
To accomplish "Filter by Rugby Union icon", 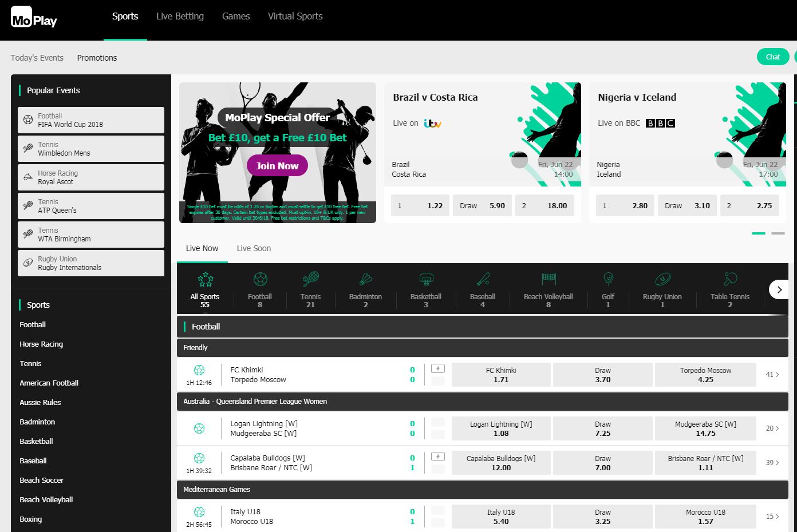I will [x=662, y=280].
